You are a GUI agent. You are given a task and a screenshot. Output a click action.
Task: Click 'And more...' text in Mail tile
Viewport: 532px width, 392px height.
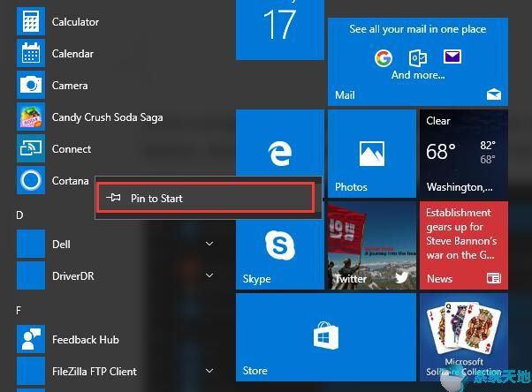pyautogui.click(x=418, y=75)
